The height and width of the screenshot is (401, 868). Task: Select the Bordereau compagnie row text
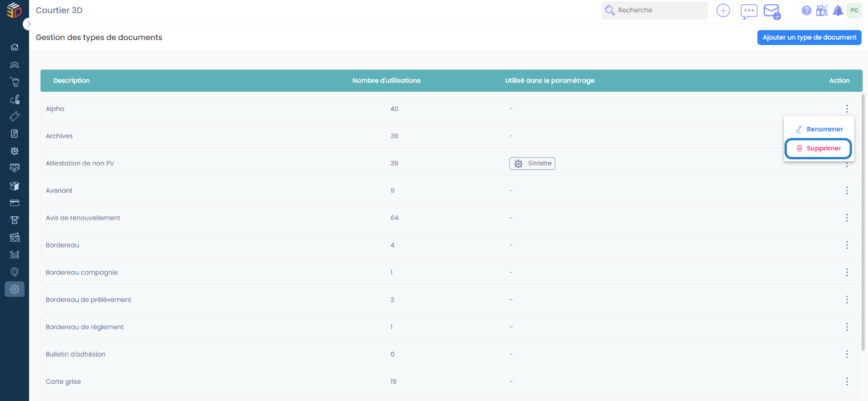click(x=82, y=272)
